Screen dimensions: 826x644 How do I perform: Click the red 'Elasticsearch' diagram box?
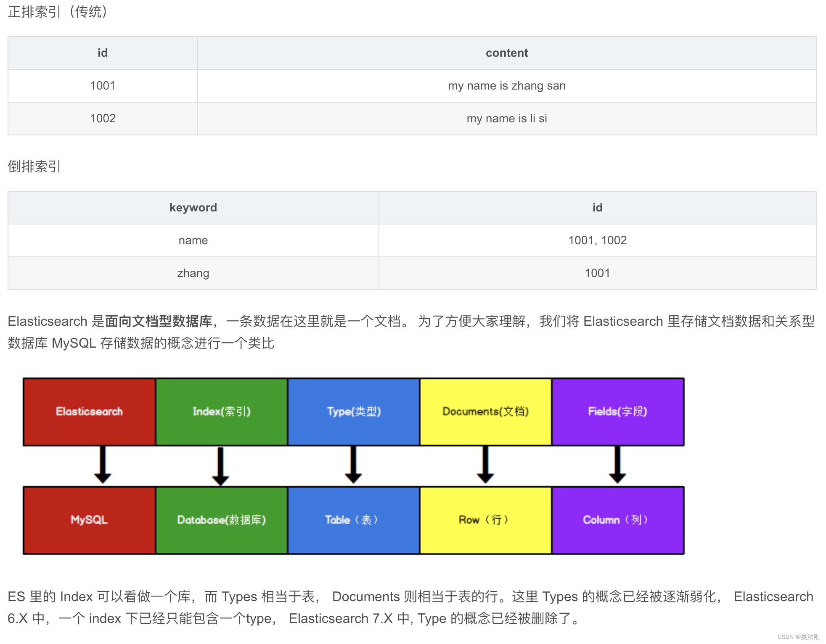coord(89,412)
